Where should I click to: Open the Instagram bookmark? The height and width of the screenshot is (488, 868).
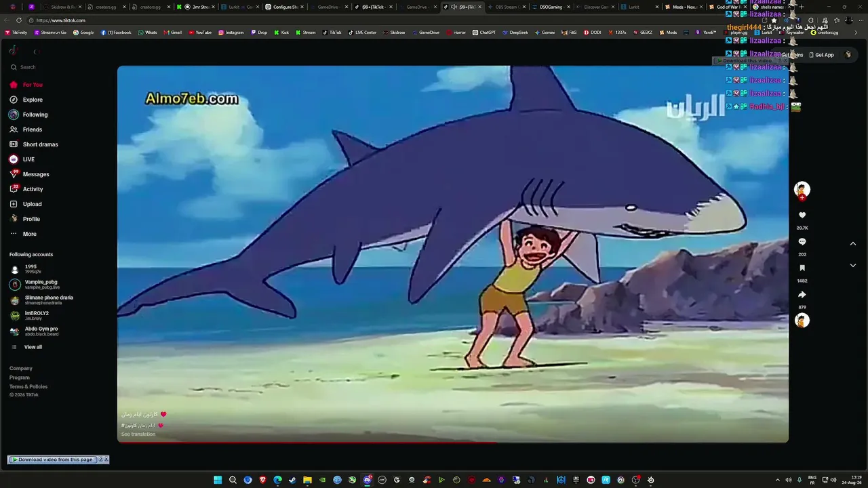[231, 33]
